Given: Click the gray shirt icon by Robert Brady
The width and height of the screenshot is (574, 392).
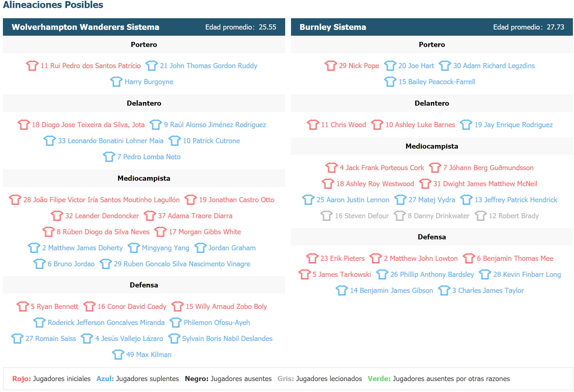Looking at the screenshot, I should [x=480, y=216].
